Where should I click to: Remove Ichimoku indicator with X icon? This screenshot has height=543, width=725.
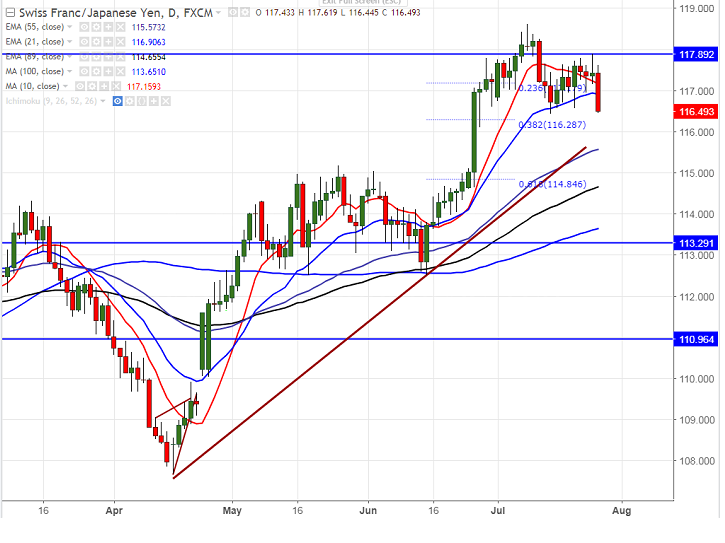[166, 101]
